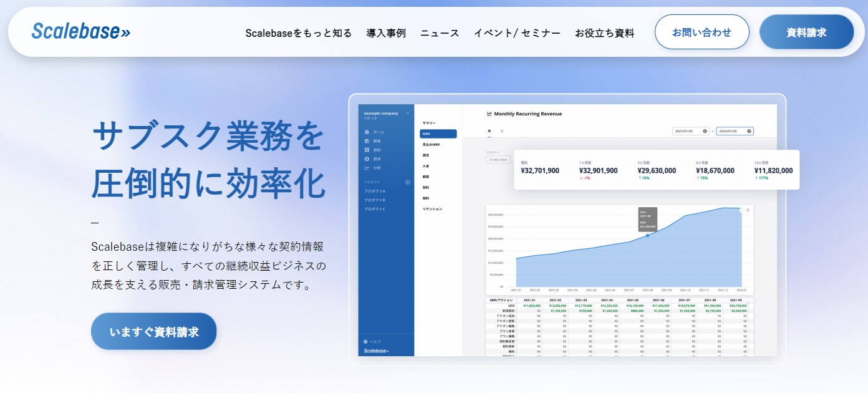868x393 pixels.
Task: Click the Scalebase logo in the header
Action: point(81,31)
